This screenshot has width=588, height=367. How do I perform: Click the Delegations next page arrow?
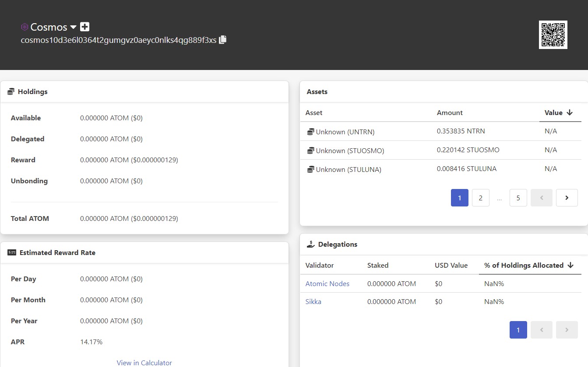click(x=567, y=330)
